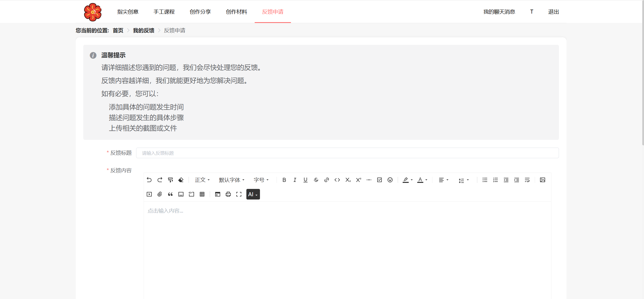Viewport: 644px width, 299px height.
Task: Toggle bold formatting
Action: (284, 180)
